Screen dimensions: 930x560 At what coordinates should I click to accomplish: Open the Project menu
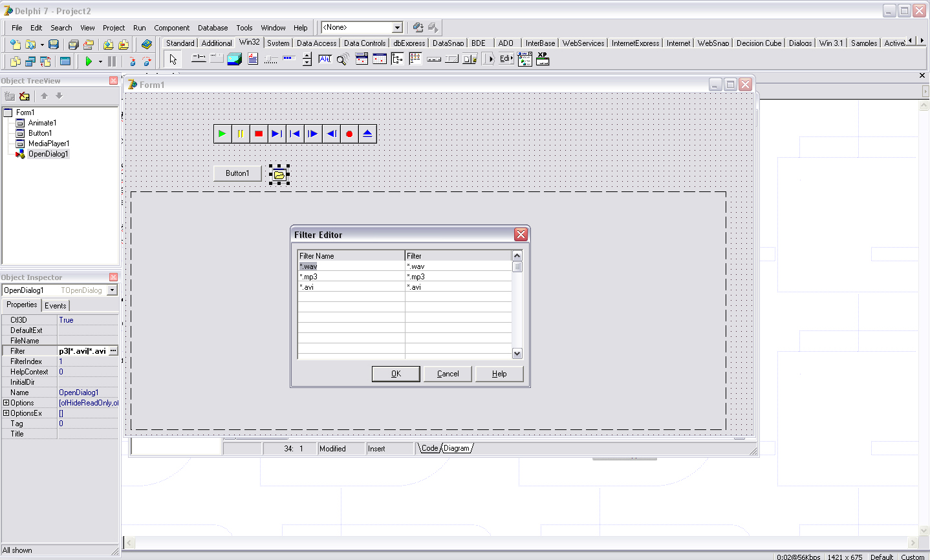(x=114, y=28)
